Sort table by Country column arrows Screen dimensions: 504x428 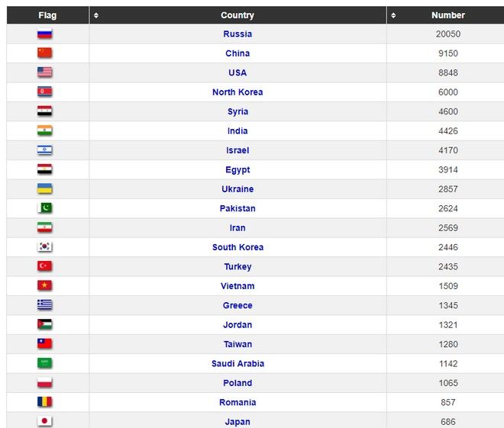coord(95,15)
